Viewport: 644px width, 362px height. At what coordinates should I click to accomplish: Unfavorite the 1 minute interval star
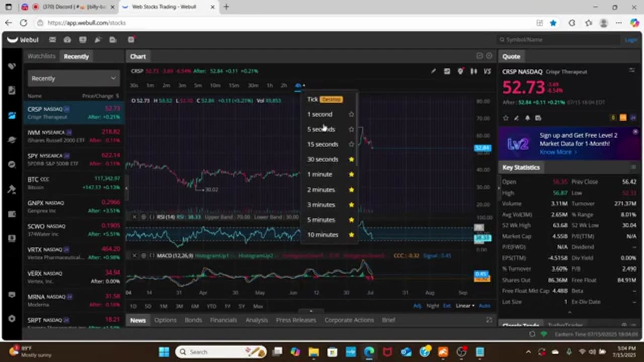pyautogui.click(x=351, y=174)
